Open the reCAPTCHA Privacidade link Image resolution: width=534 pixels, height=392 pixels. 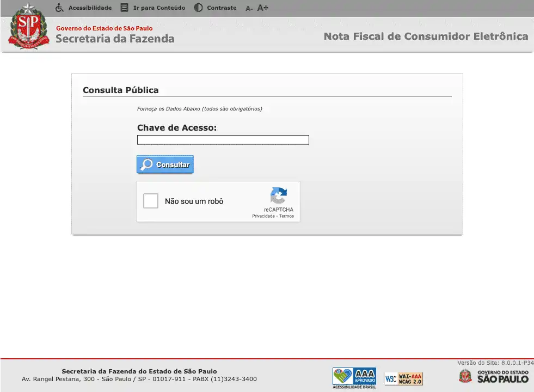point(263,216)
